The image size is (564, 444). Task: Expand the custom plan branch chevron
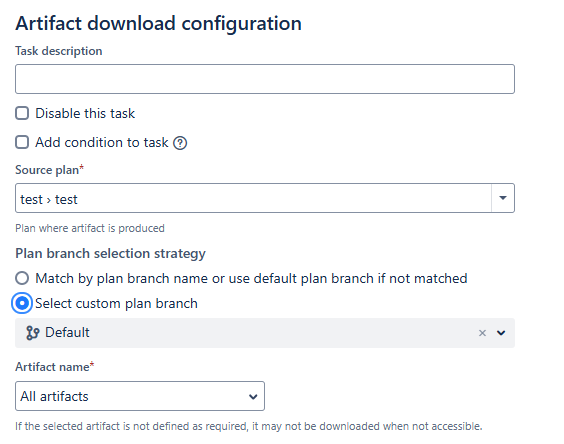pos(501,333)
